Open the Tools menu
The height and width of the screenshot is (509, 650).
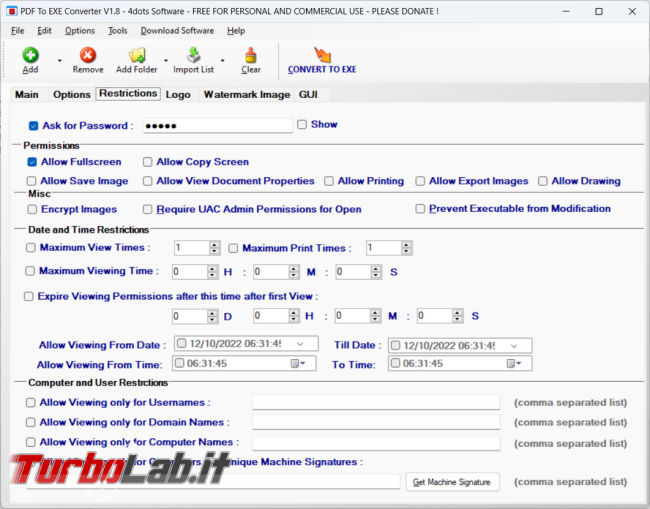[x=118, y=31]
